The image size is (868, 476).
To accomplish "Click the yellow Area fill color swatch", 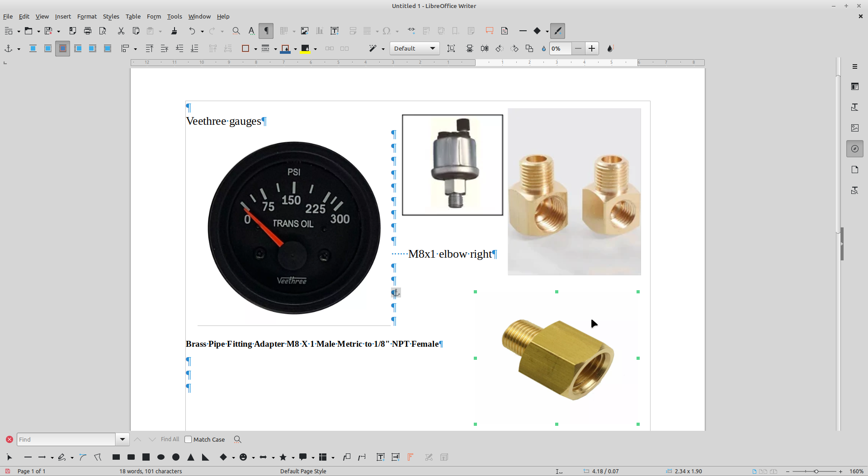I will [x=305, y=48].
